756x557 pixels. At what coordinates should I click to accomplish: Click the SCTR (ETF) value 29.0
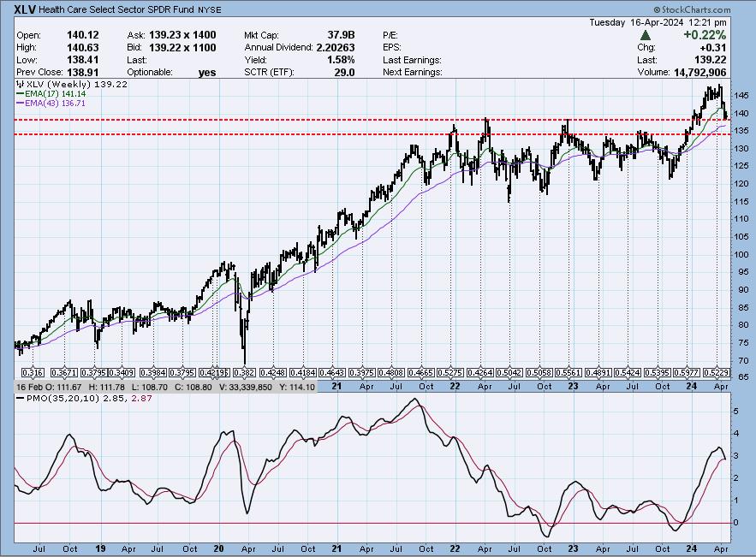(345, 72)
